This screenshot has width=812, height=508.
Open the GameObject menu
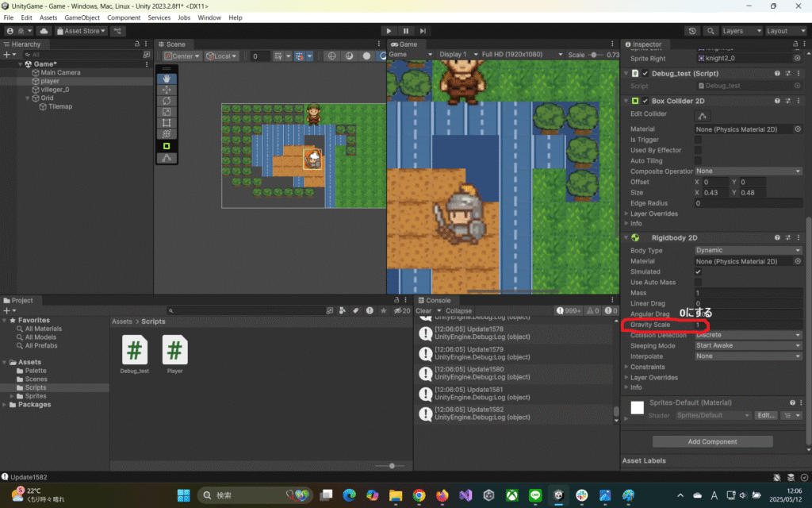[82, 17]
